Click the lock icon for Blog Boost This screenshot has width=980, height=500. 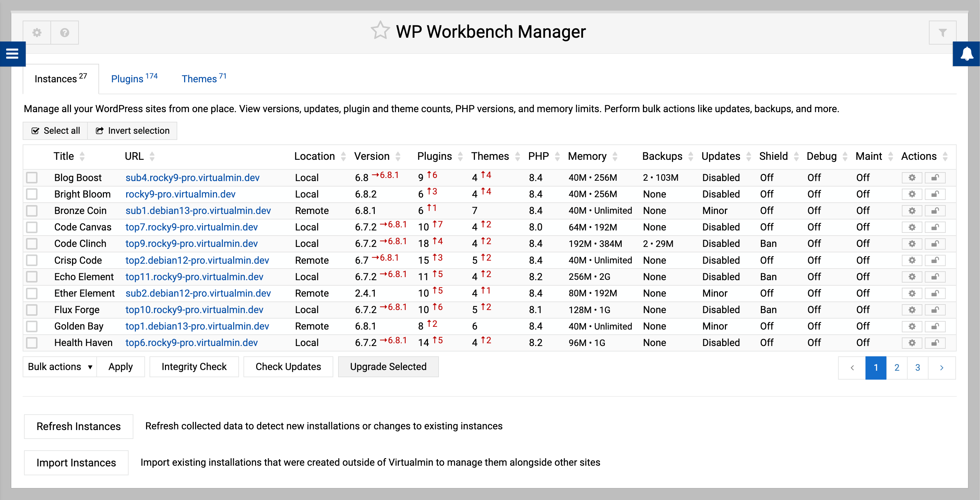[x=935, y=178]
